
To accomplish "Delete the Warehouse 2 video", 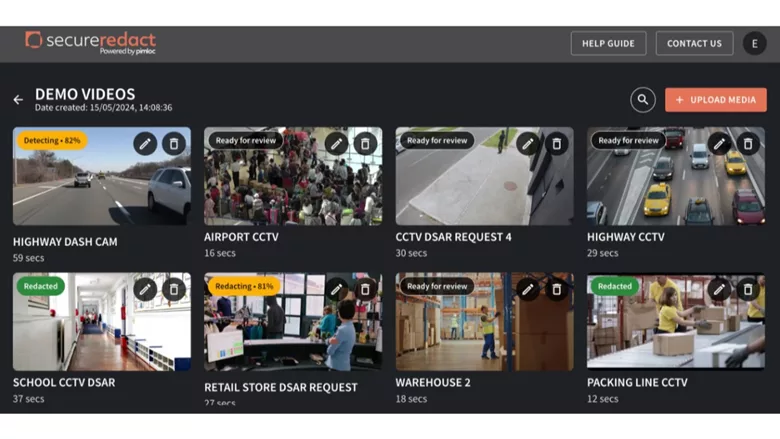I will pos(557,289).
